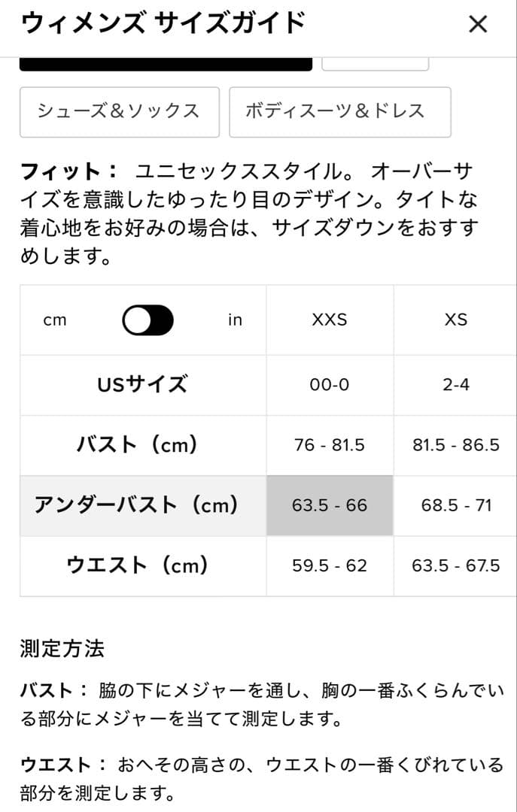Open the ボディスーツ＆ドレス size category
Image resolution: width=517 pixels, height=812 pixels.
click(x=340, y=111)
